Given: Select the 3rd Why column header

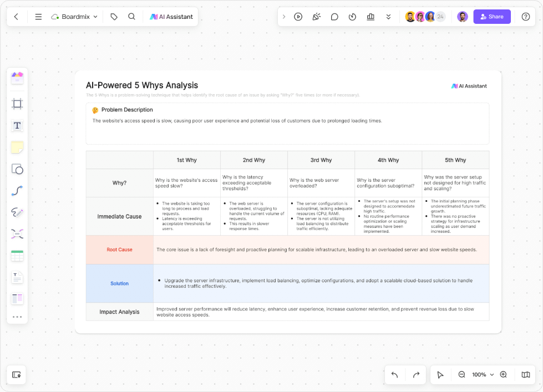Looking at the screenshot, I should point(321,160).
